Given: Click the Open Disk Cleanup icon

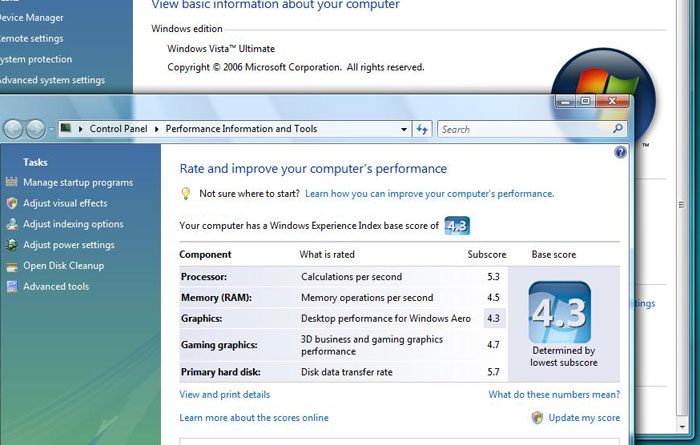Looking at the screenshot, I should (12, 266).
